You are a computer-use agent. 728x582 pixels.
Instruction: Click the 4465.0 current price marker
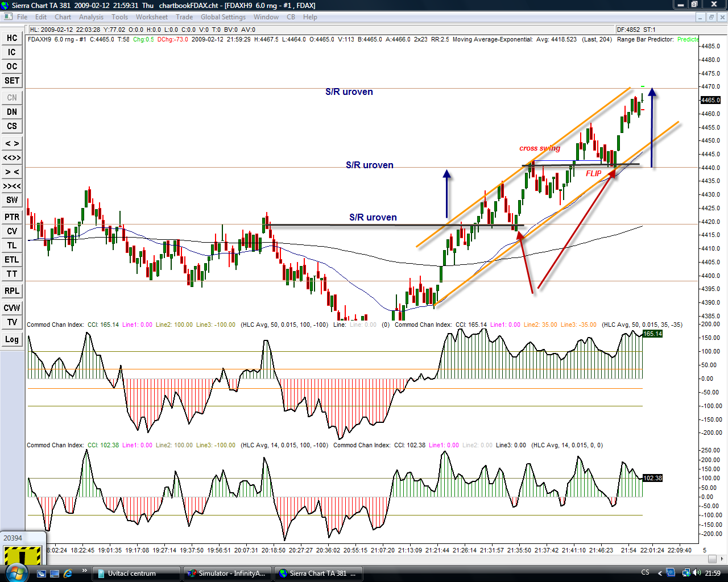(x=710, y=100)
